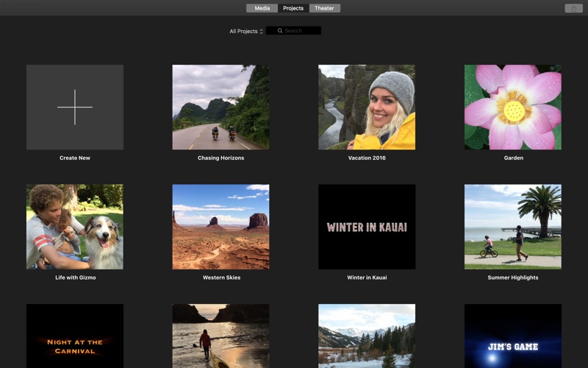Click the plus icon to create a project
This screenshot has width=588, height=368.
75,107
